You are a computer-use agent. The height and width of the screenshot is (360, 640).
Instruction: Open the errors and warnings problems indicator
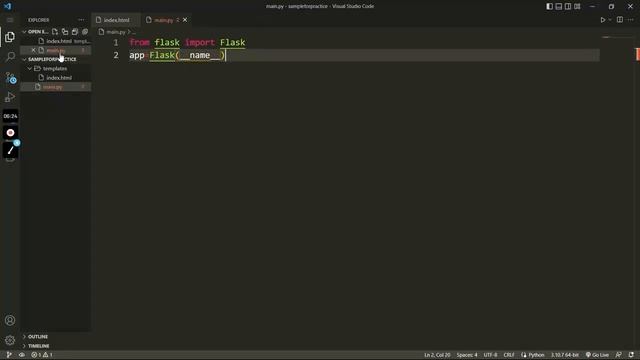click(42, 355)
